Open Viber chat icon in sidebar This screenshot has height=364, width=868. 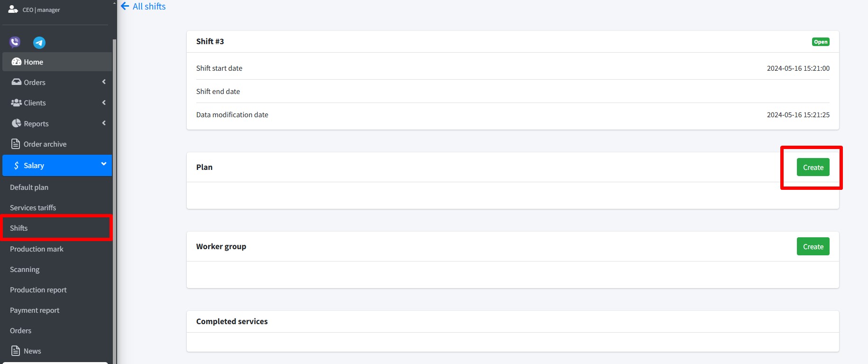[x=15, y=42]
